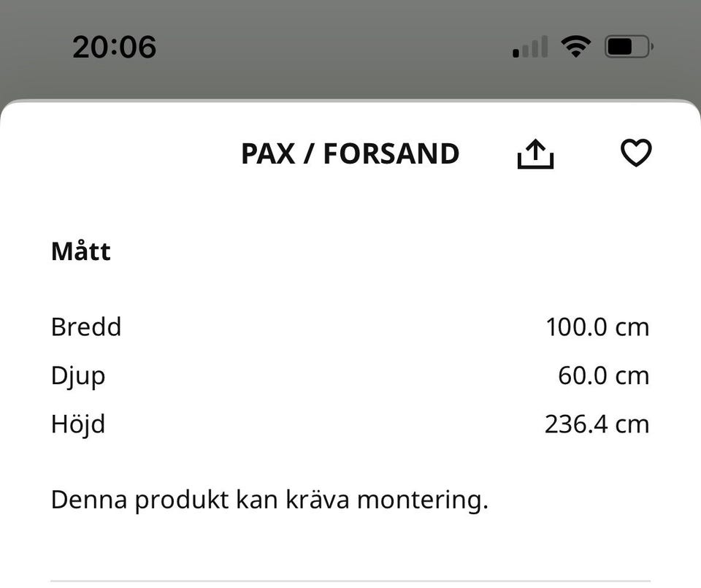Viewport: 701px width, 588px height.
Task: Select the 100.0 cm width value
Action: [597, 327]
